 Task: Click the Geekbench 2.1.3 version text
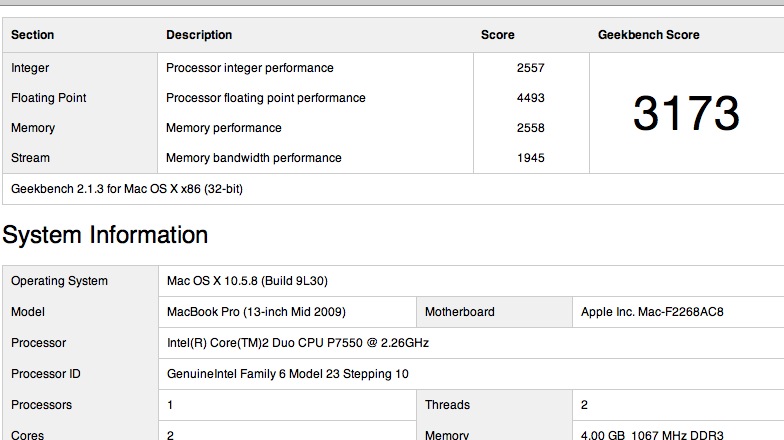coord(126,189)
